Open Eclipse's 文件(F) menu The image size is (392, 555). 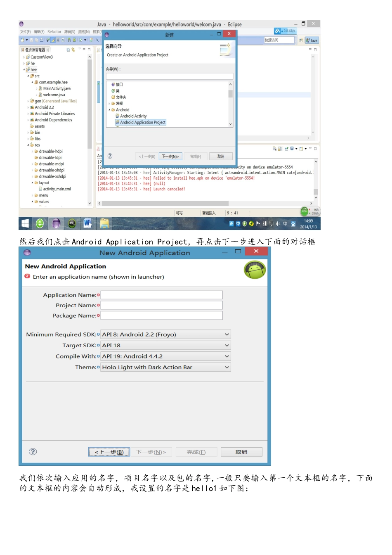pos(25,32)
